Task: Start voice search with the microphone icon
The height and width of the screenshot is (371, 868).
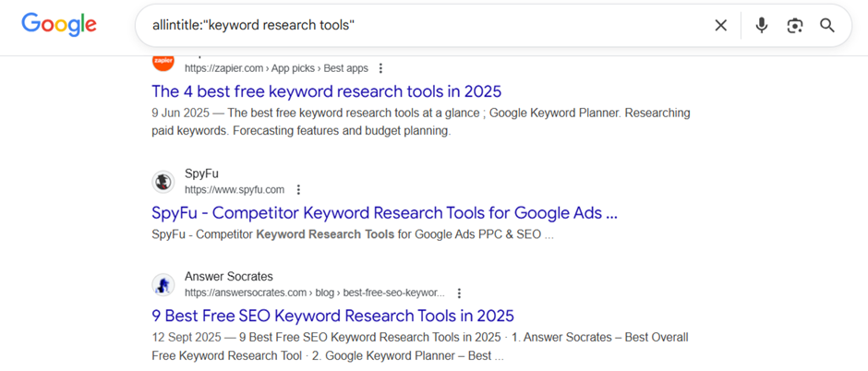Action: (761, 26)
